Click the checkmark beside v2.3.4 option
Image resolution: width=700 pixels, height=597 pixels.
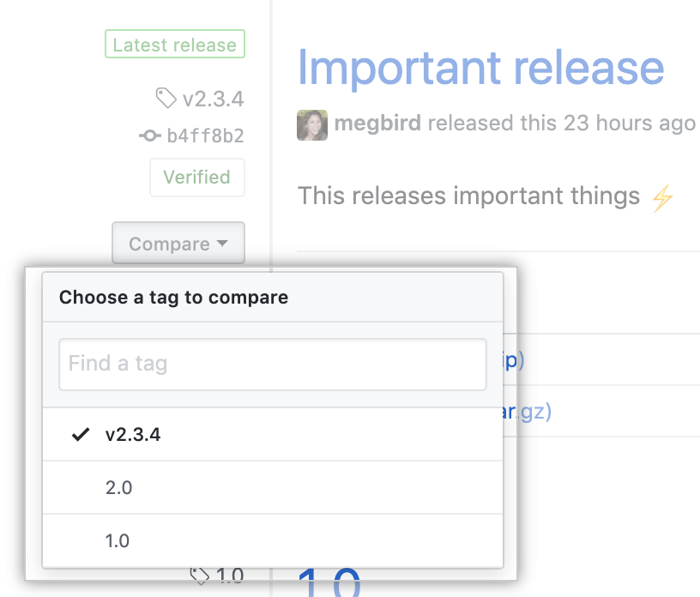tap(81, 435)
